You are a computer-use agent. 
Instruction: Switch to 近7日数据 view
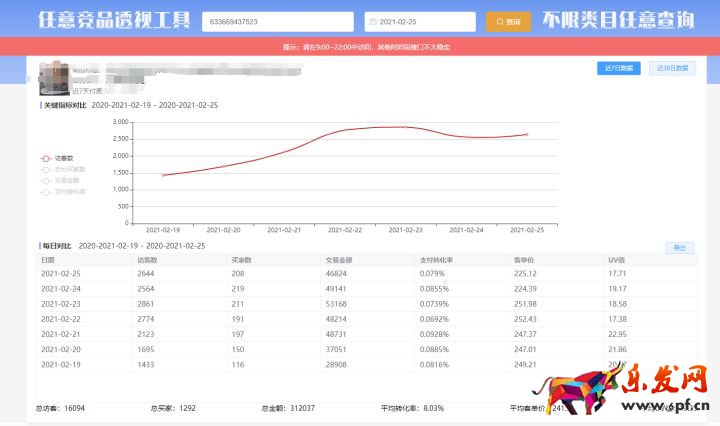[619, 68]
